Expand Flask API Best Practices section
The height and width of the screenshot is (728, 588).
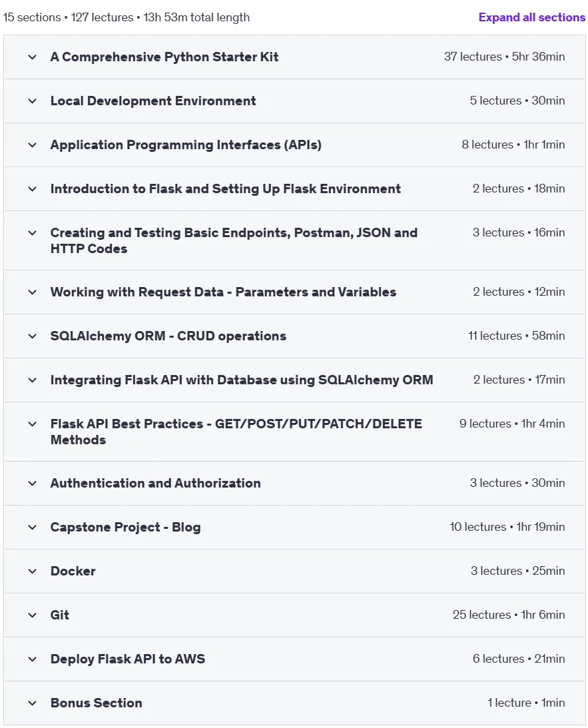[x=294, y=432]
